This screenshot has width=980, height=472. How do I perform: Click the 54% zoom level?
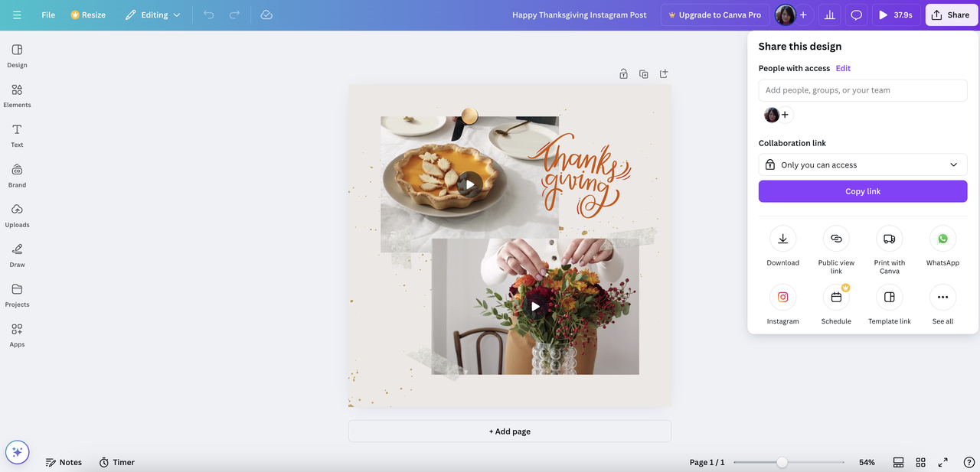pyautogui.click(x=867, y=462)
